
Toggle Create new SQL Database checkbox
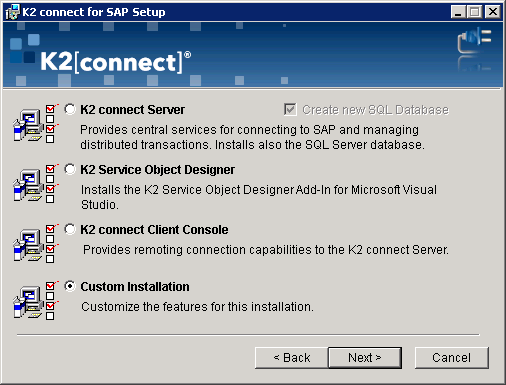tap(290, 109)
